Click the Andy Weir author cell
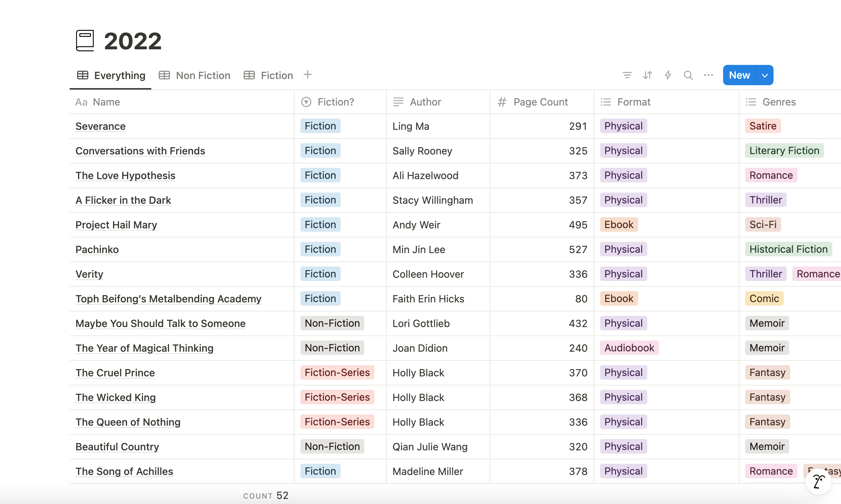841x504 pixels. [x=438, y=225]
